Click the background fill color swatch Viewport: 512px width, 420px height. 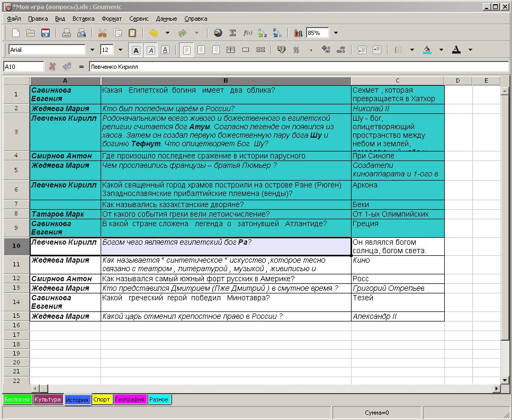[427, 50]
